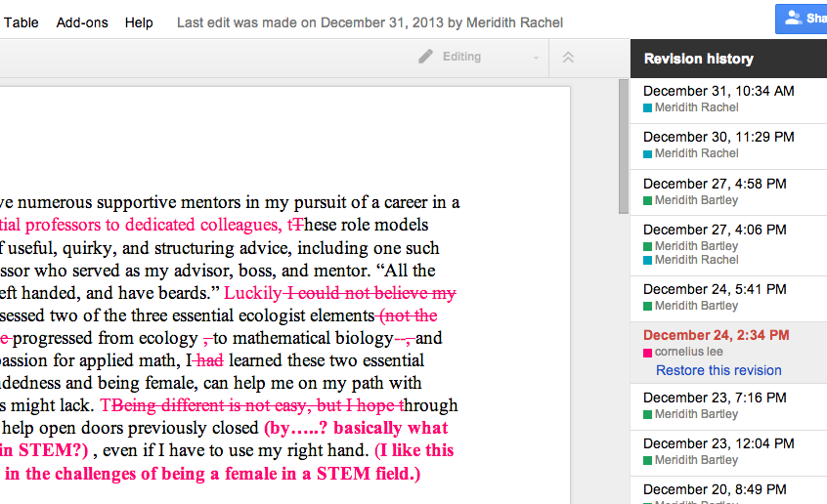
Task: Collapse toolbar with double chevron icon
Action: (568, 58)
